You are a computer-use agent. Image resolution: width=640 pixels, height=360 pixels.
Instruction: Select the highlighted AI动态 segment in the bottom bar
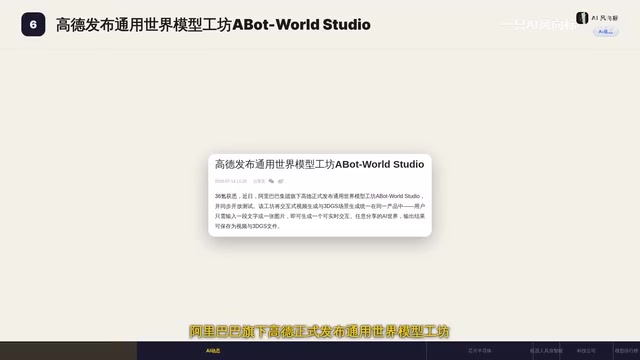click(213, 351)
